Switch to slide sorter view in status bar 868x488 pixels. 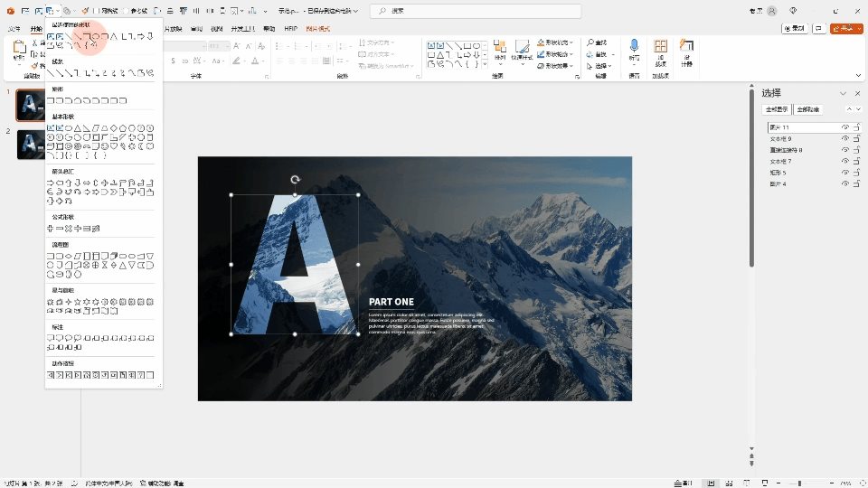pos(729,483)
